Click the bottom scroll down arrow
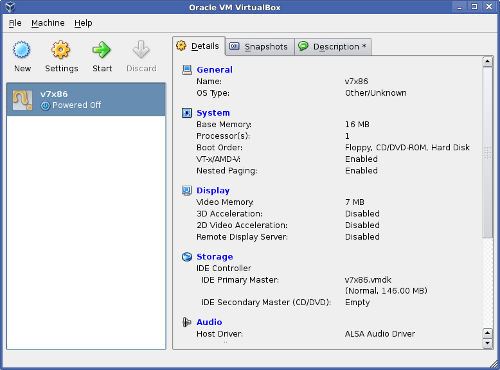The width and height of the screenshot is (500, 370). point(487,343)
